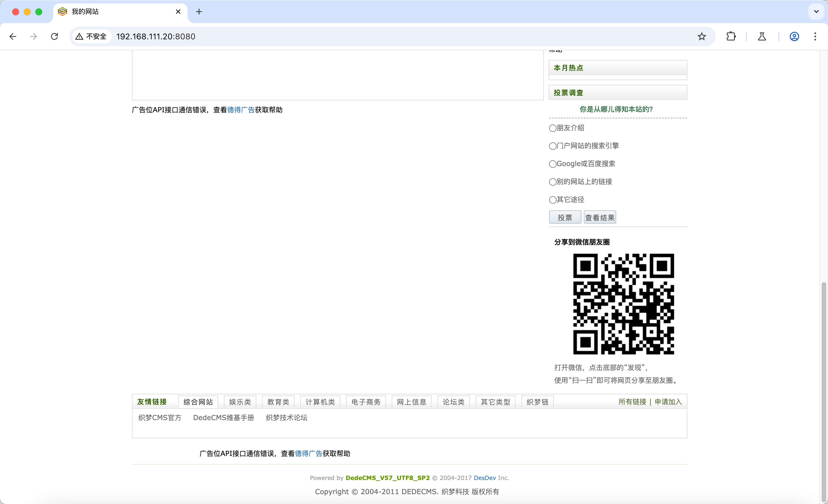
Task: Reload the current page
Action: point(54,36)
